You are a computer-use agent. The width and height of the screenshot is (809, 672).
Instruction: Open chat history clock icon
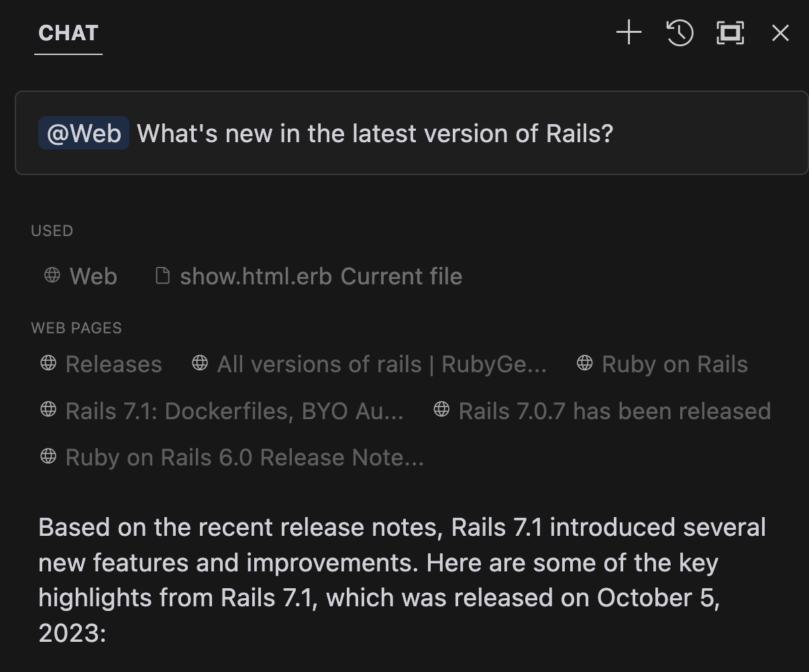point(680,33)
